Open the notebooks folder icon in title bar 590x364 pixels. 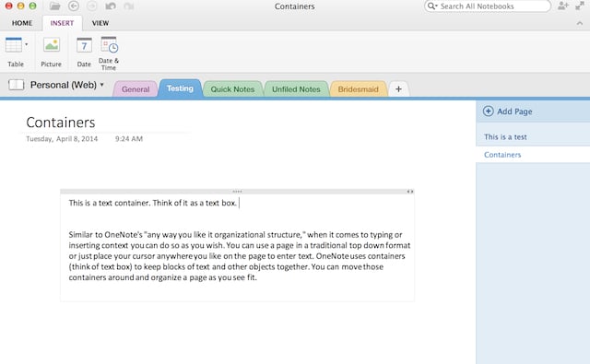click(x=55, y=6)
